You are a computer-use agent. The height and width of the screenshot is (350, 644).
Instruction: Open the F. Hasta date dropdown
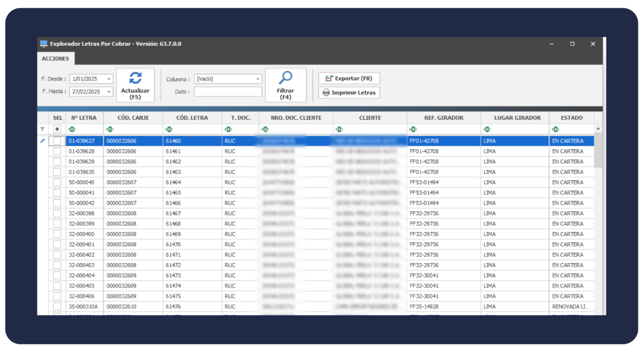pos(109,92)
